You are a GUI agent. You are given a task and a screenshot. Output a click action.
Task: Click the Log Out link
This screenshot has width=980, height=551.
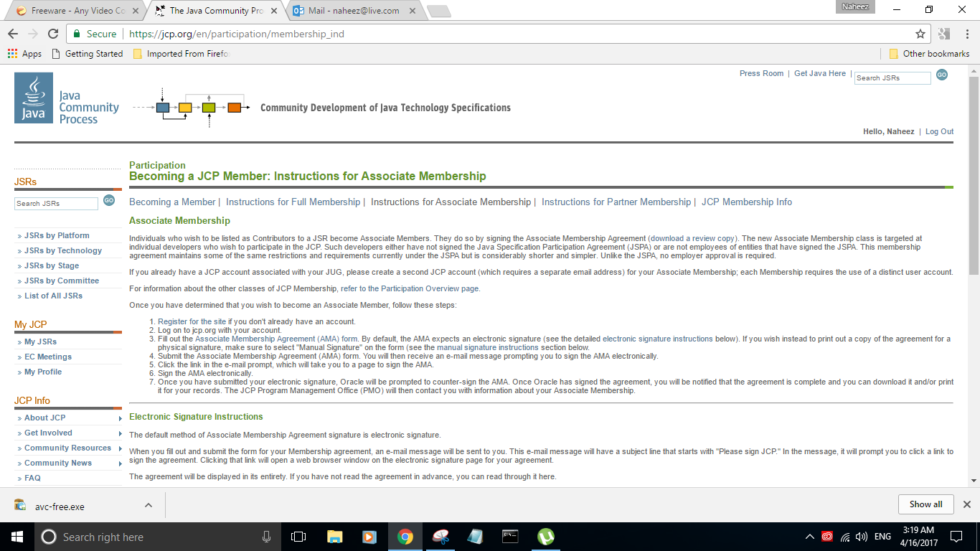point(939,132)
